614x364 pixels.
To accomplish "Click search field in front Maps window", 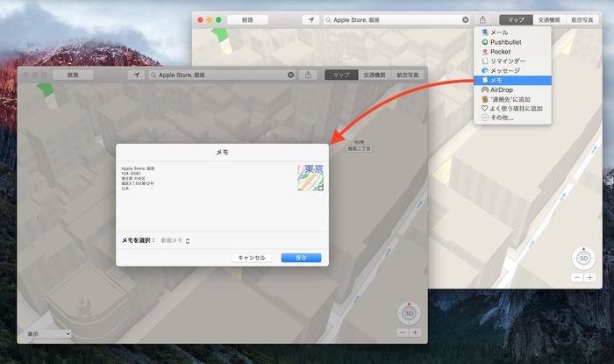I will (x=222, y=75).
